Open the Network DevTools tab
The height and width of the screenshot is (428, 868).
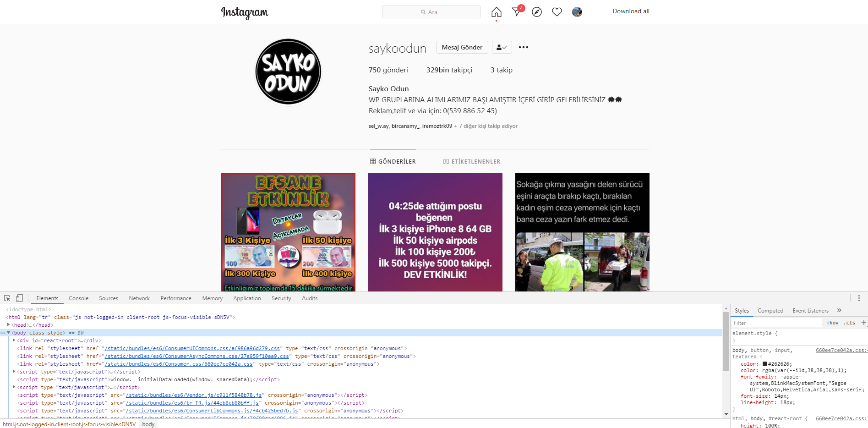click(x=139, y=298)
